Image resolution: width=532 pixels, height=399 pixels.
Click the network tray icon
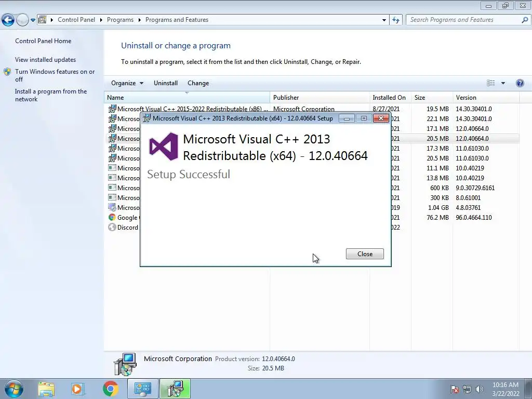467,389
